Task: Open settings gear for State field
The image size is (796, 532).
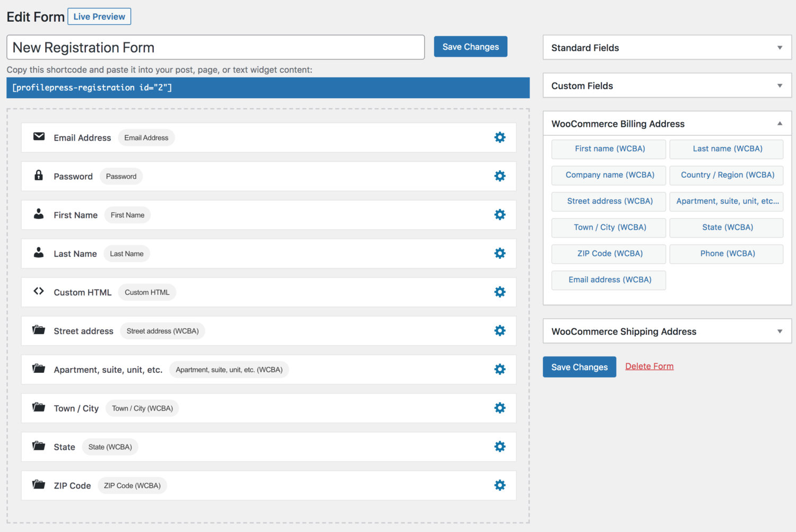Action: pos(500,447)
